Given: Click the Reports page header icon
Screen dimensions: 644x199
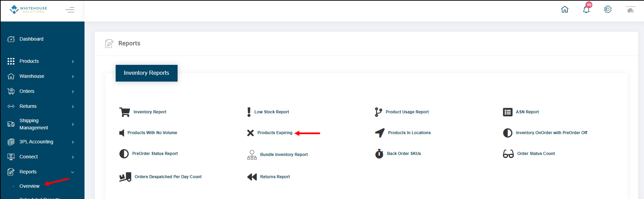Looking at the screenshot, I should 109,43.
